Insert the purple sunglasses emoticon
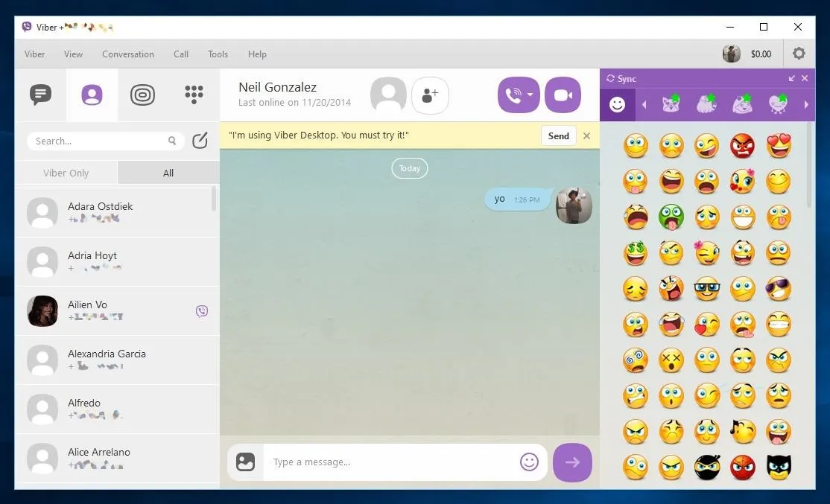The image size is (830, 504). click(779, 289)
